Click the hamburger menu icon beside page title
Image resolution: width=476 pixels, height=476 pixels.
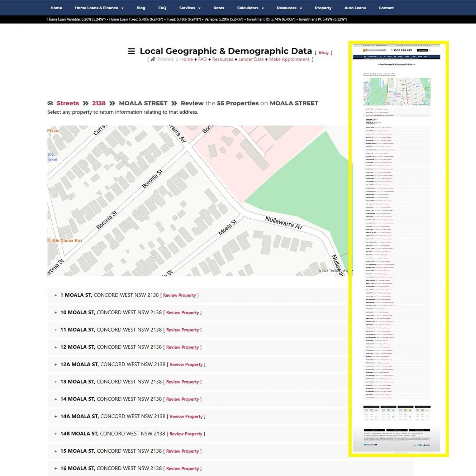[x=131, y=51]
